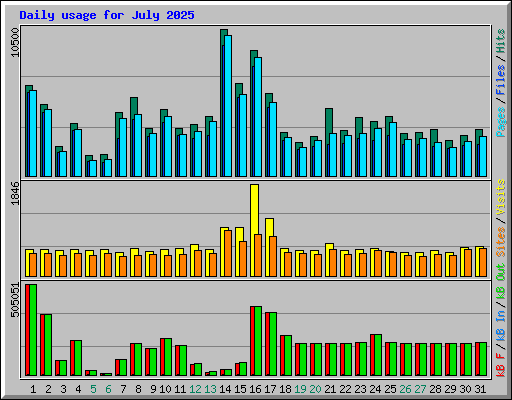Click day 15 on the x-axis
The width and height of the screenshot is (512, 400).
pyautogui.click(x=240, y=389)
